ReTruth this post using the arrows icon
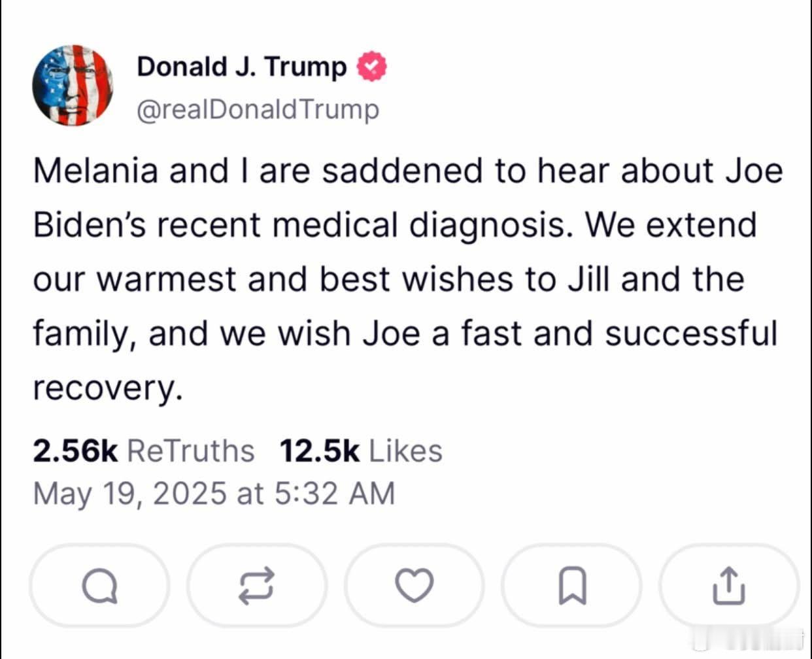Screen dimensions: 812x659 click(256, 585)
